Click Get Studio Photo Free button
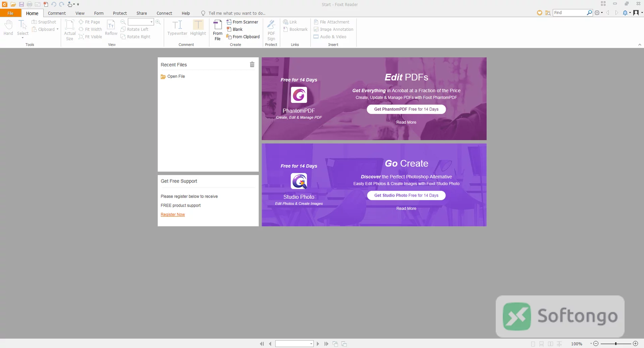 coord(406,195)
